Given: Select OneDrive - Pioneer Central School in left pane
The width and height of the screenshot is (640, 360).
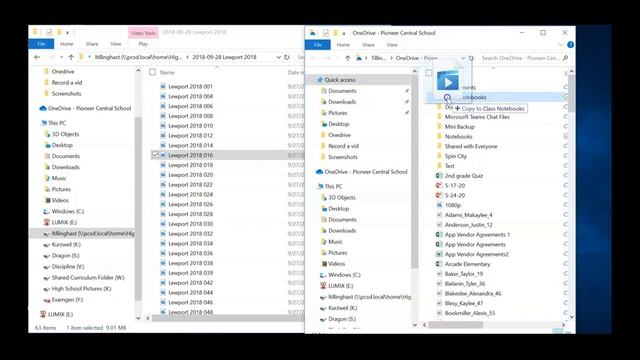Looking at the screenshot, I should coord(89,108).
